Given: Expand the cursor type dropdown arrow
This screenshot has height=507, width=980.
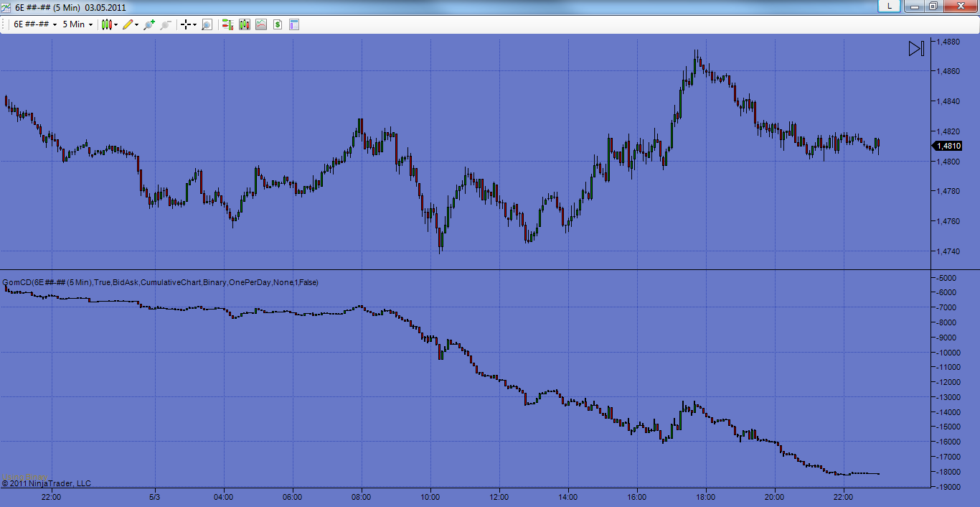Looking at the screenshot, I should [x=195, y=24].
